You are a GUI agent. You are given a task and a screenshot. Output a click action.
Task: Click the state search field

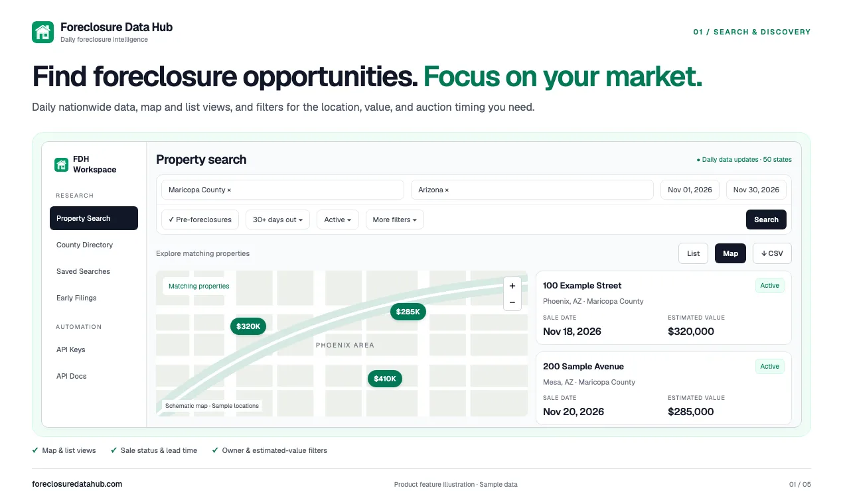(532, 190)
